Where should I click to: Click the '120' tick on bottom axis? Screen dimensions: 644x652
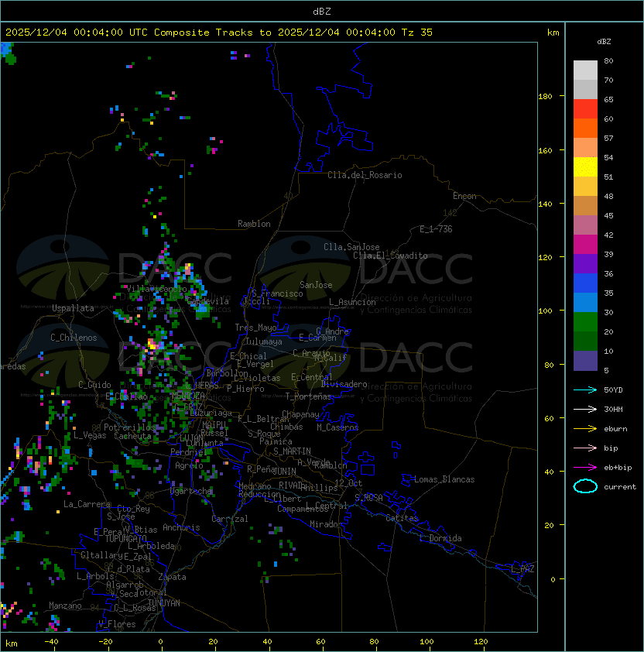pyautogui.click(x=481, y=642)
